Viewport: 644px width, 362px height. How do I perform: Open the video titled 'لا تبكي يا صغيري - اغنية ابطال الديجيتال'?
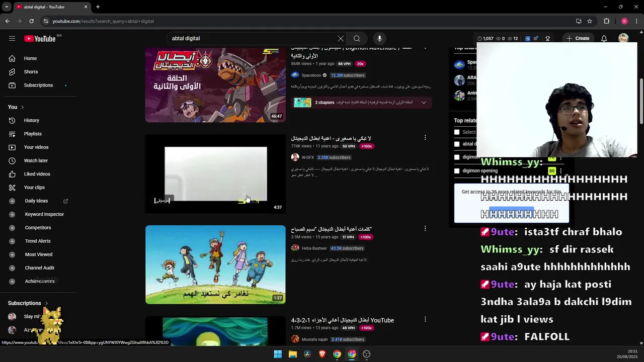[x=331, y=138]
